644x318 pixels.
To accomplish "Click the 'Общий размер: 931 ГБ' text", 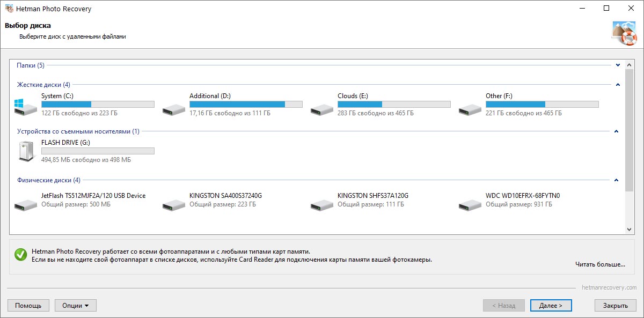I will click(519, 204).
